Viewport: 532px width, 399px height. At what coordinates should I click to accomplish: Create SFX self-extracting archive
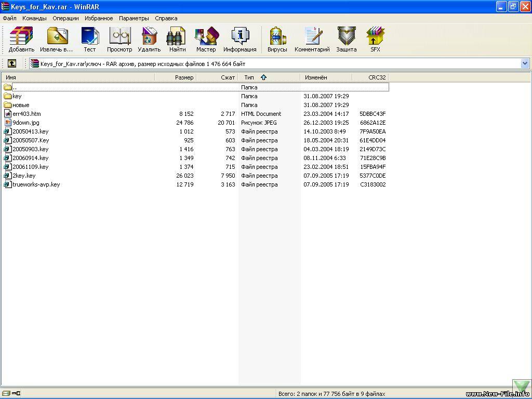(375, 39)
